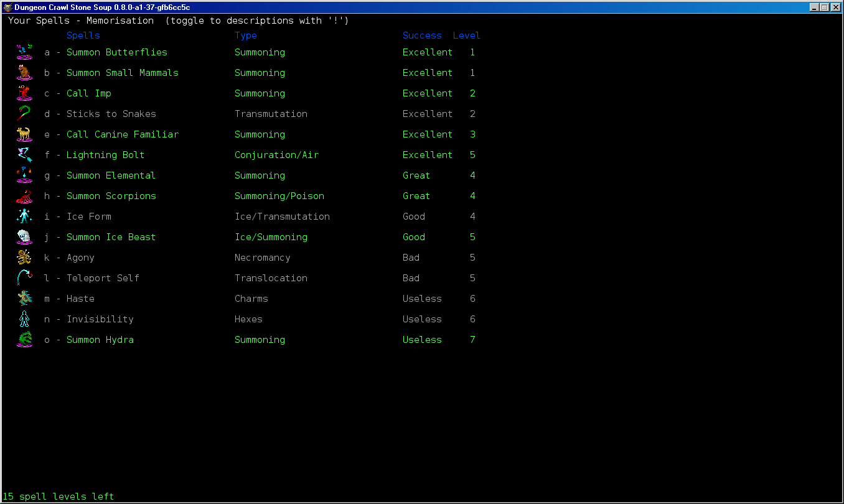The image size is (844, 504).
Task: Select the Summon Small Mammals spell name
Action: (x=123, y=73)
